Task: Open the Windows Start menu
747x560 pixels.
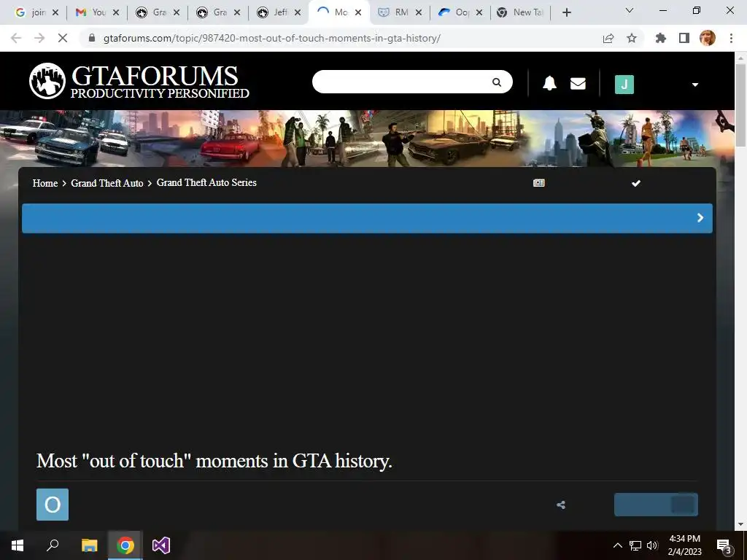Action: pyautogui.click(x=18, y=545)
